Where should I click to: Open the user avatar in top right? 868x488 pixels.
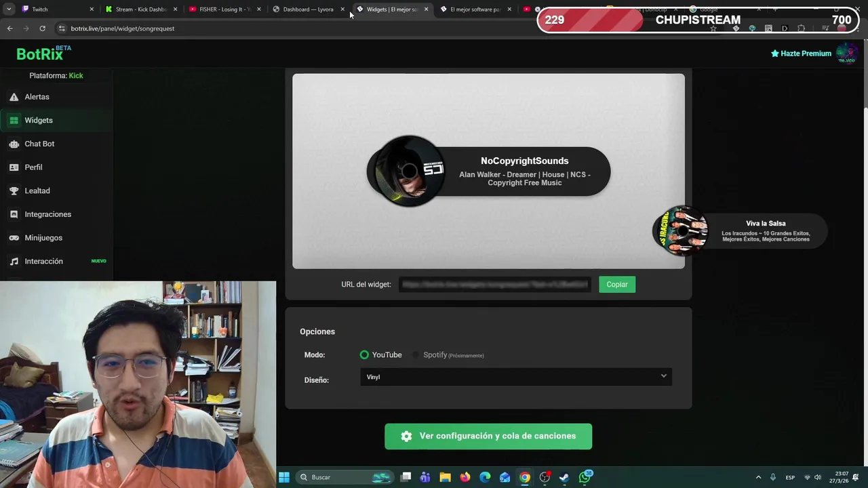tap(846, 53)
